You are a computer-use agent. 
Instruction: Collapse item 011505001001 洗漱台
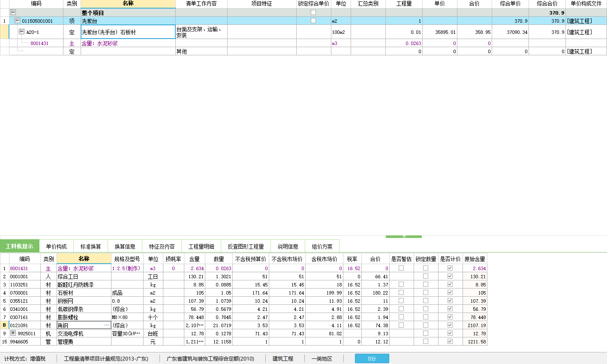click(17, 21)
